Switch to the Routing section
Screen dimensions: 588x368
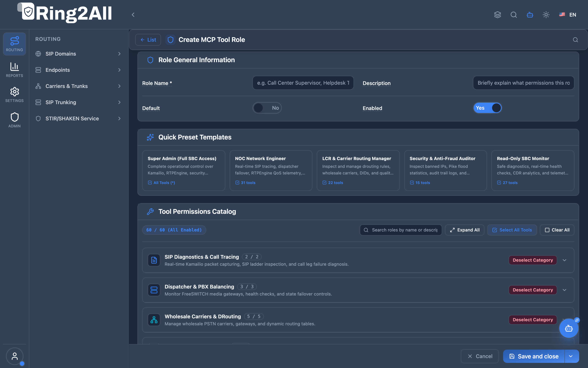point(15,44)
